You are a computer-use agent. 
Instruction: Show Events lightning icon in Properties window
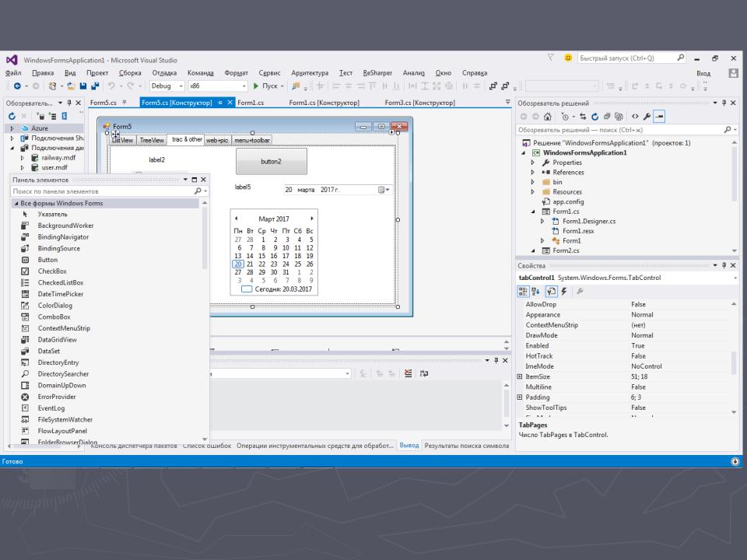tap(564, 292)
